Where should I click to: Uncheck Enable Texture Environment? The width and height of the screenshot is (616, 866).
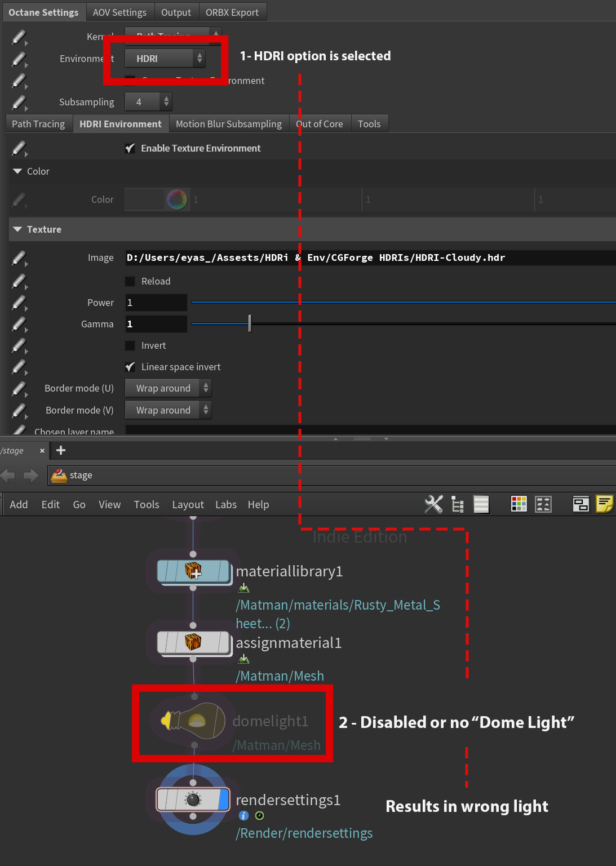(x=130, y=148)
